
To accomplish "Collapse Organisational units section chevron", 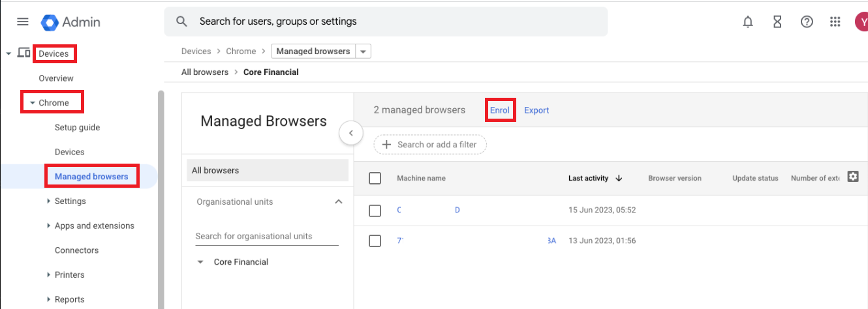I will click(x=338, y=202).
